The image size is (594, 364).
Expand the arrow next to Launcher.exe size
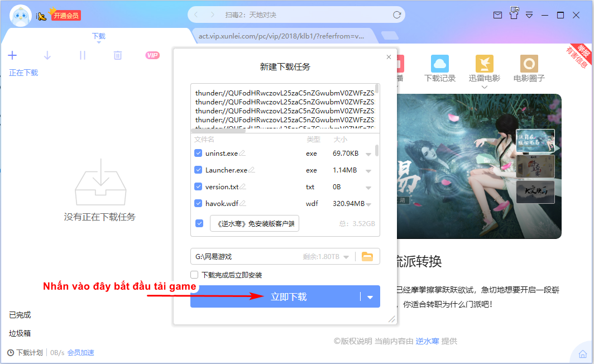coord(368,171)
